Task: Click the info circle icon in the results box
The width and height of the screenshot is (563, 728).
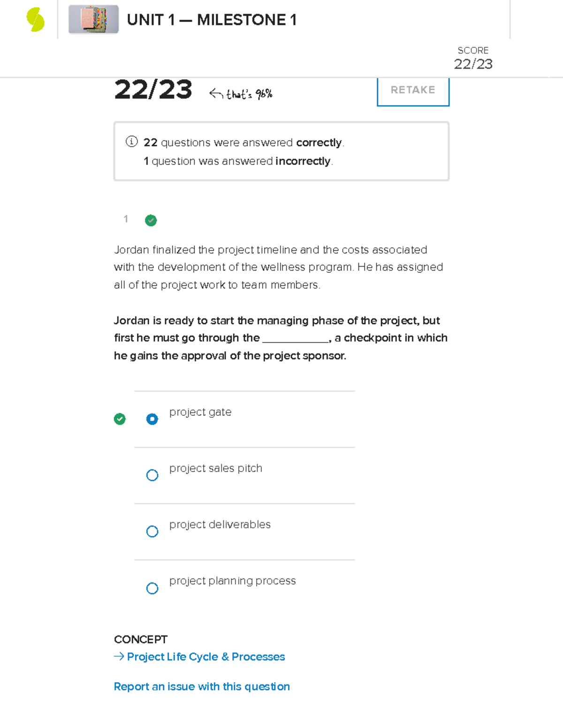Action: (131, 142)
